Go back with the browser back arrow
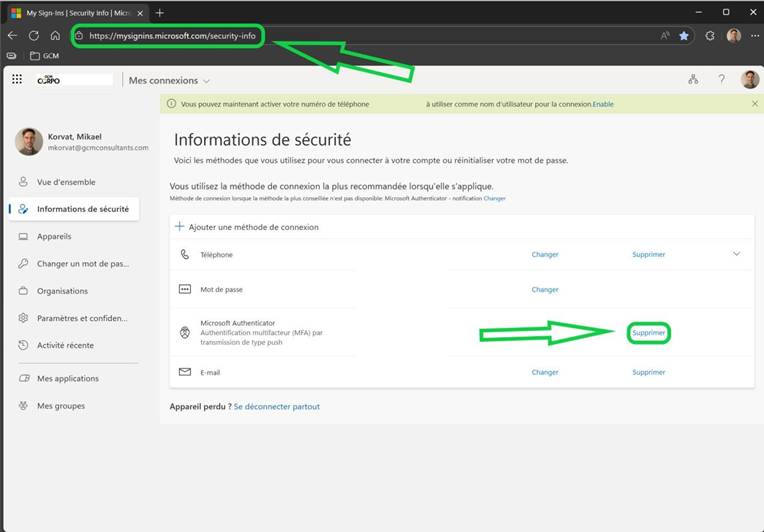Viewport: 764px width, 532px height. (13, 36)
